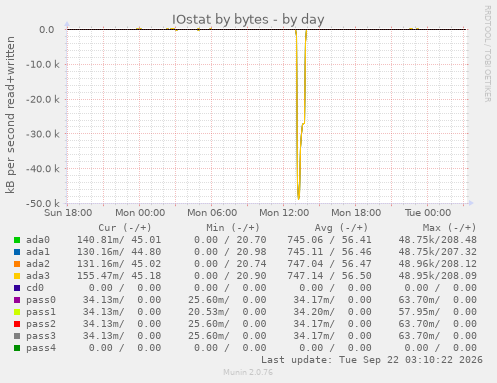Click the 'pass0' legend label
This screenshot has height=383, width=497.
click(x=41, y=300)
